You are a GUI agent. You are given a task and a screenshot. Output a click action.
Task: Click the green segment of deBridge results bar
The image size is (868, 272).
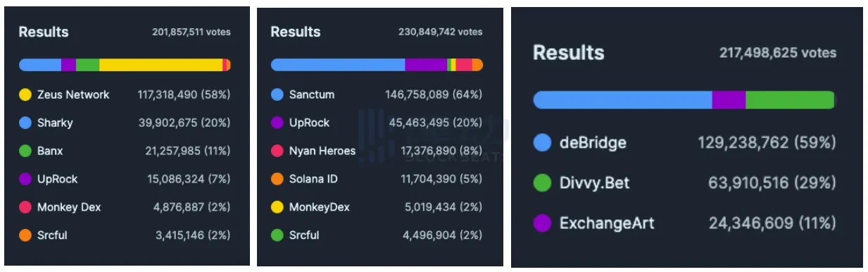coord(790,100)
